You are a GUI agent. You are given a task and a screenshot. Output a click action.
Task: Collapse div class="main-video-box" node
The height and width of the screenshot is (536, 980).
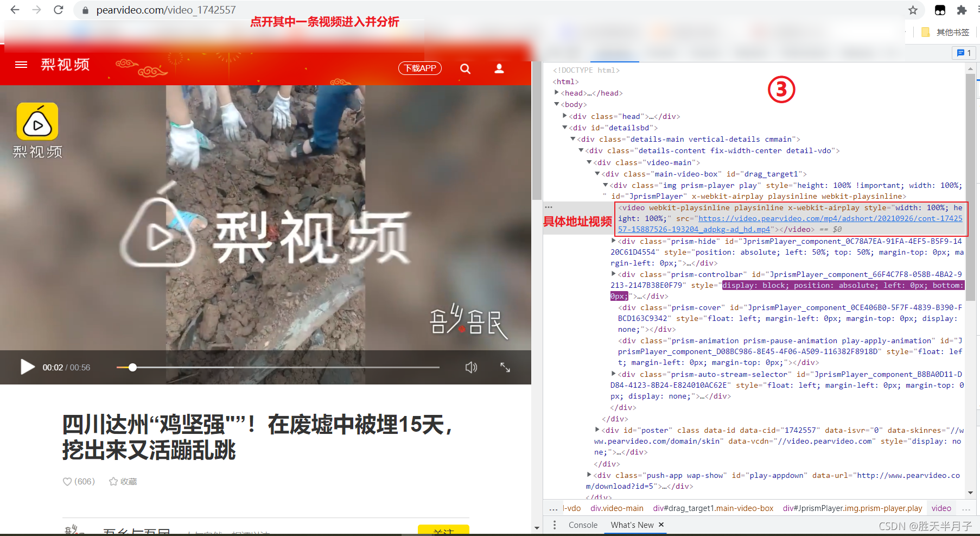tap(597, 174)
